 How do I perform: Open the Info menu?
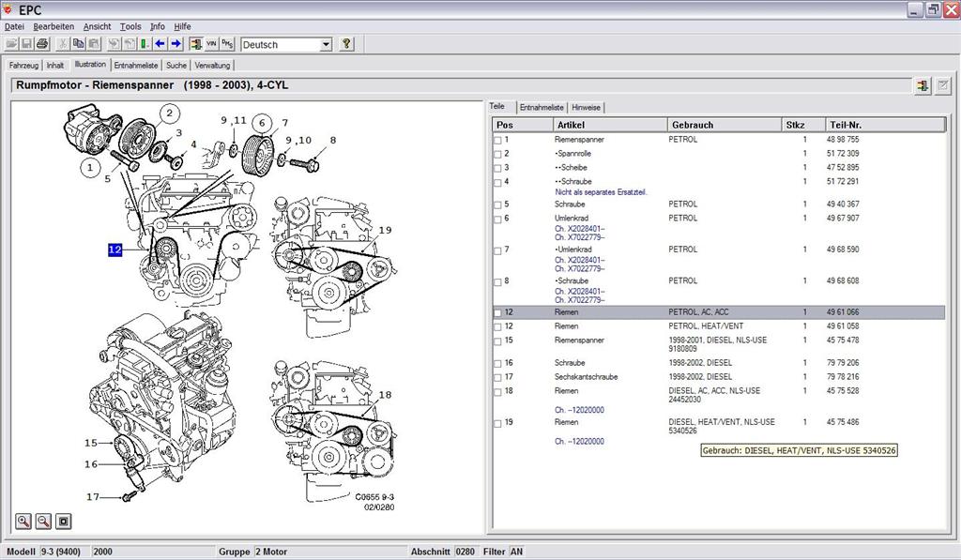click(158, 26)
